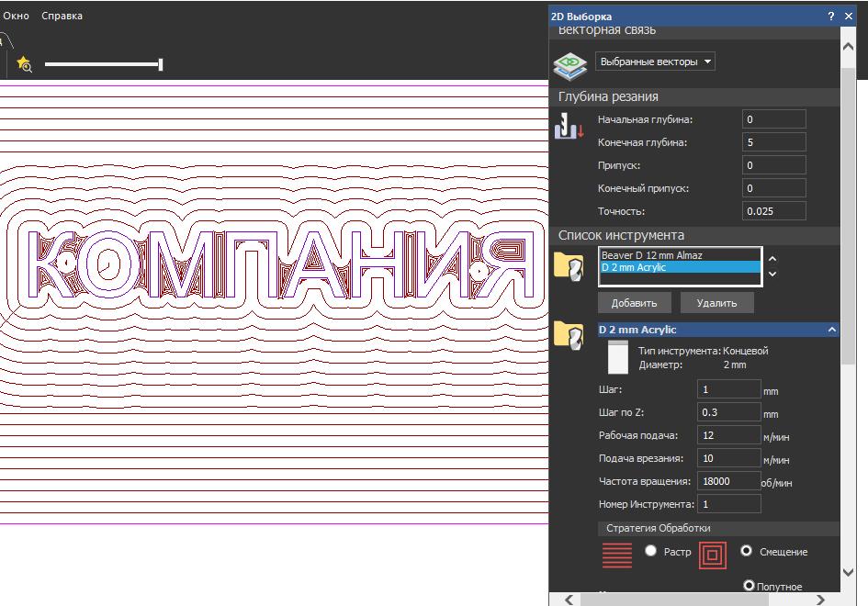Click the Начальная глубина input field
868x606 pixels.
coord(773,119)
